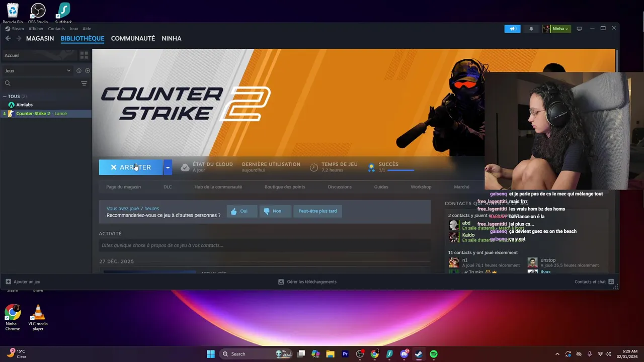Open Hub de la communauté

coord(218,187)
